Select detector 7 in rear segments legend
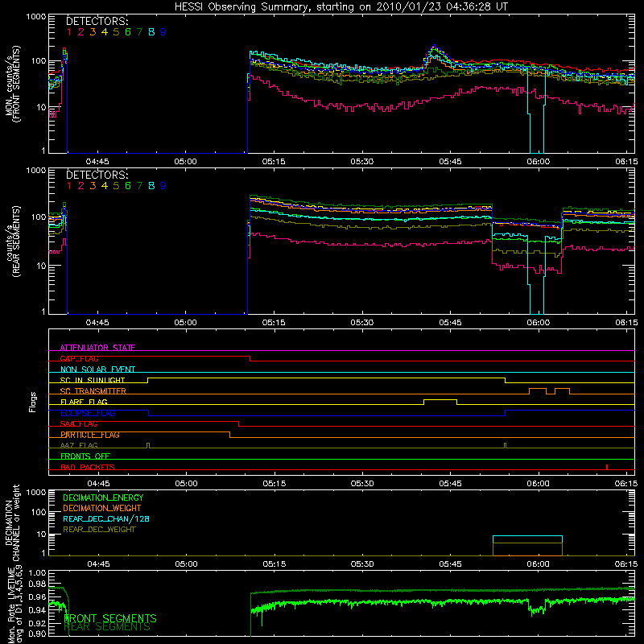The image size is (644, 644). click(x=139, y=186)
